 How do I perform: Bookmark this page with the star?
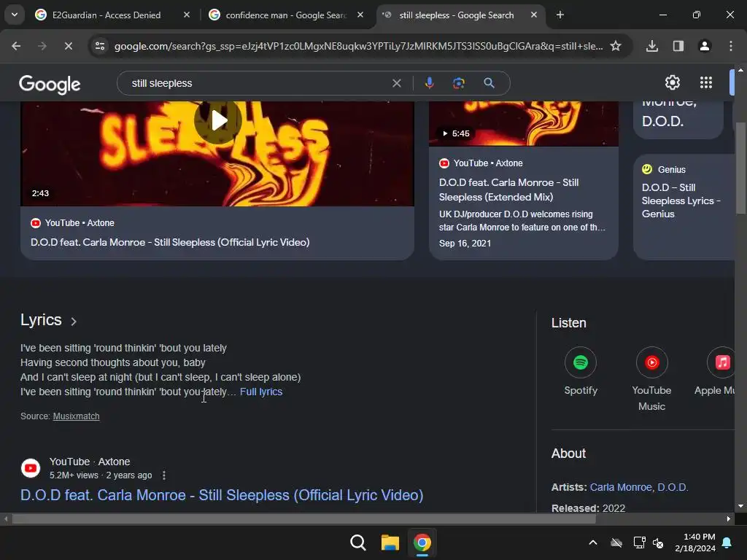616,46
